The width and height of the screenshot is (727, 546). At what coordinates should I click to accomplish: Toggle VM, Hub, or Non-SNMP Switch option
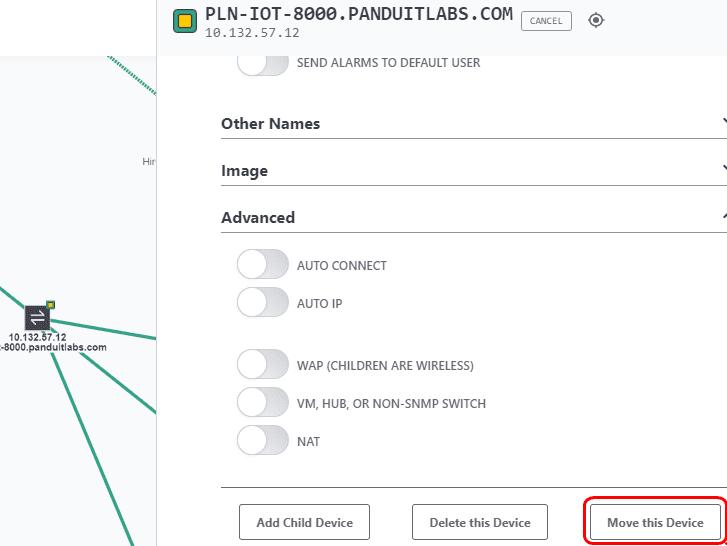tap(262, 402)
